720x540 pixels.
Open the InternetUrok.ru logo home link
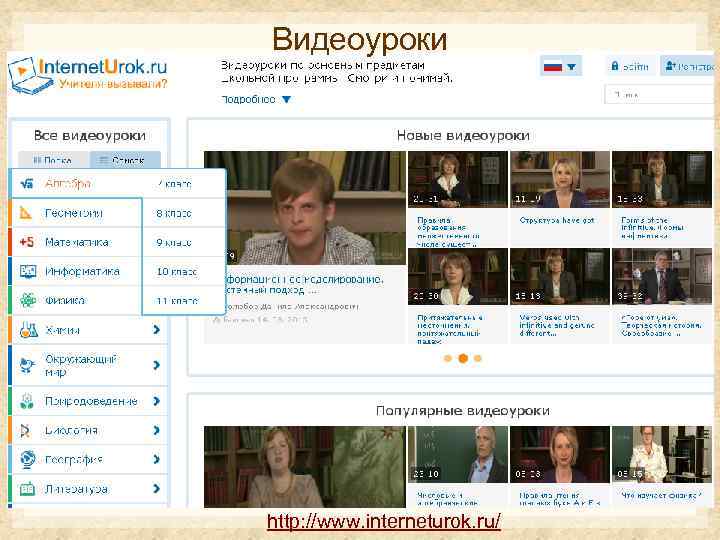click(x=87, y=75)
